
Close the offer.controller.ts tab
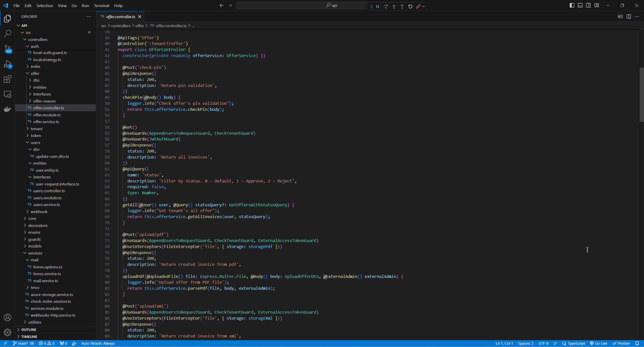pyautogui.click(x=140, y=17)
